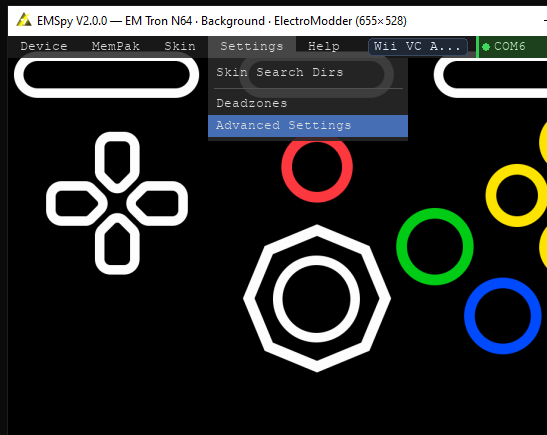Viewport: 547px width, 435px height.
Task: Click the EMSpy V2.0.0 window title text
Action: pos(222,21)
